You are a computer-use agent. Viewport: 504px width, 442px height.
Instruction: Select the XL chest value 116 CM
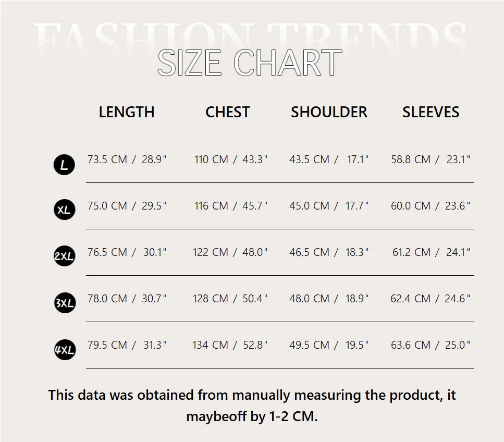point(211,206)
